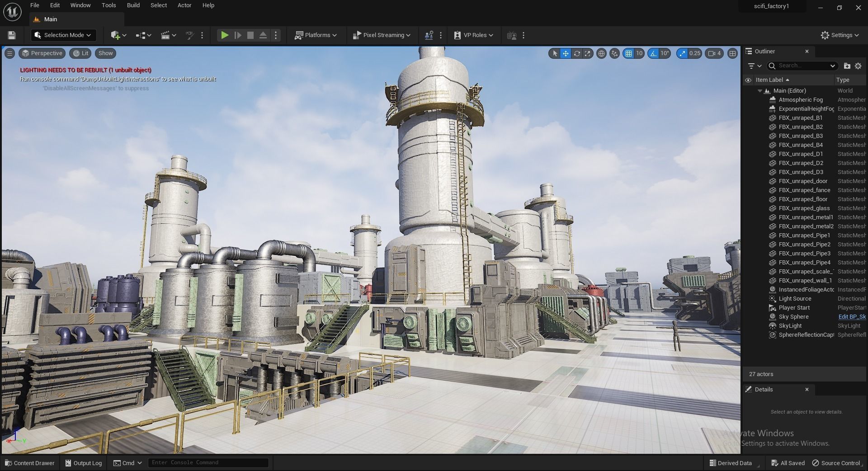Activate the Rotate tool
Viewport: 868px width, 471px height.
577,53
